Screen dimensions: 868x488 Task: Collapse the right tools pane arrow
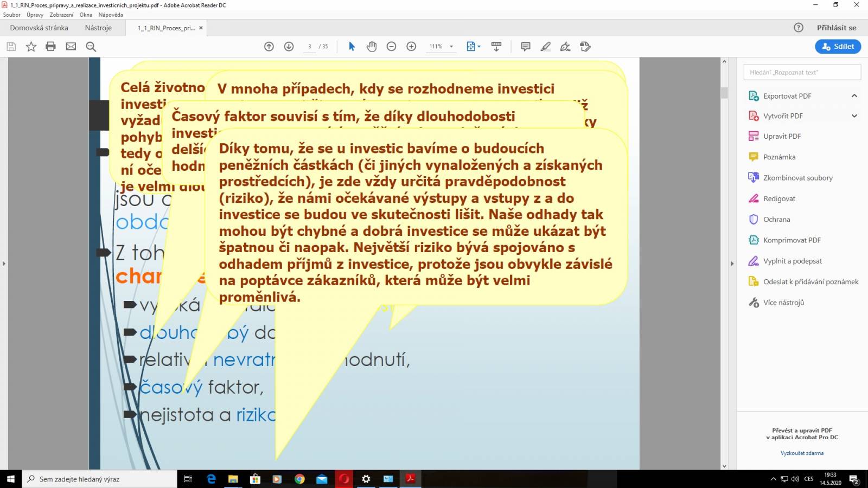coord(732,264)
